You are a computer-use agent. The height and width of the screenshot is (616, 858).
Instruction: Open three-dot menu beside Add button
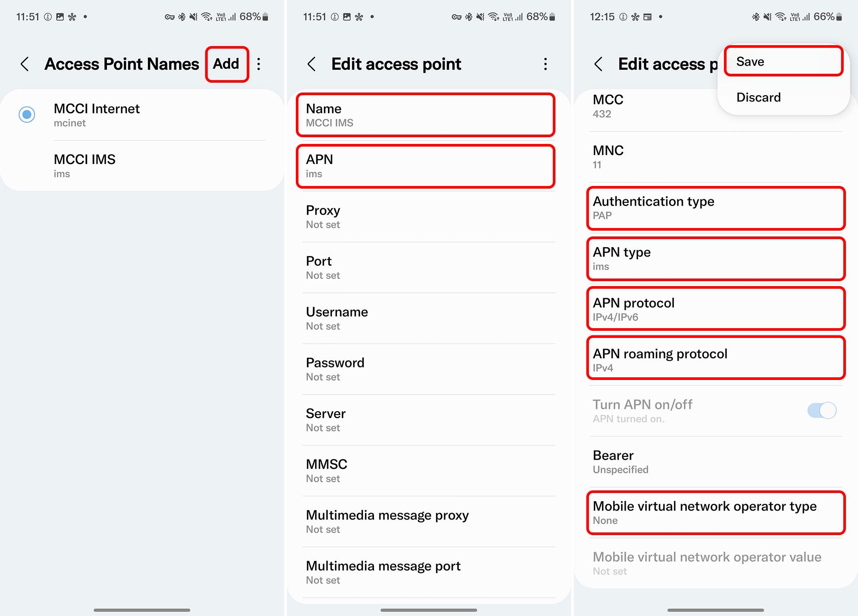click(259, 64)
